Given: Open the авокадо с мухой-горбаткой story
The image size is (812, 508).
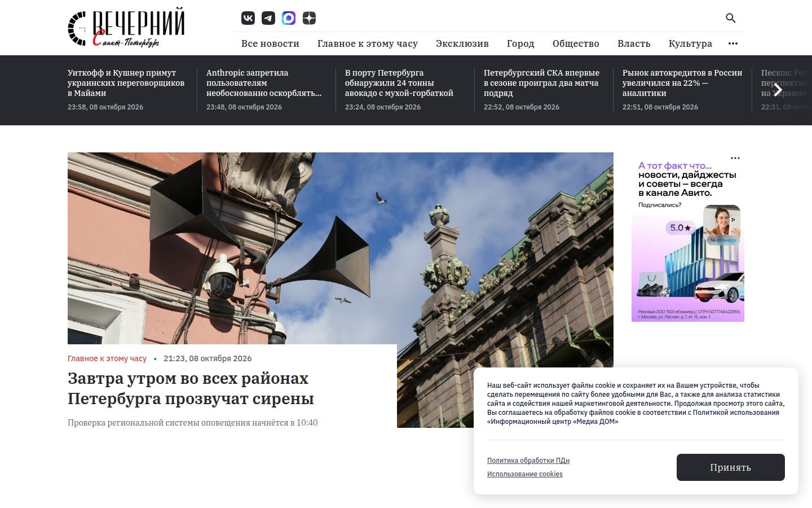Looking at the screenshot, I should [399, 83].
